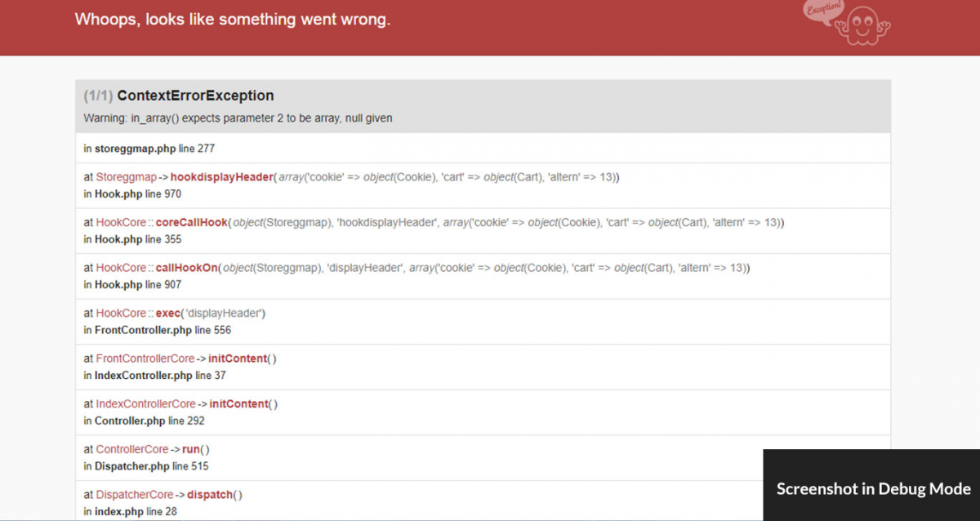Click the ContextErrorException heading
The image size is (980, 521).
[x=195, y=96]
